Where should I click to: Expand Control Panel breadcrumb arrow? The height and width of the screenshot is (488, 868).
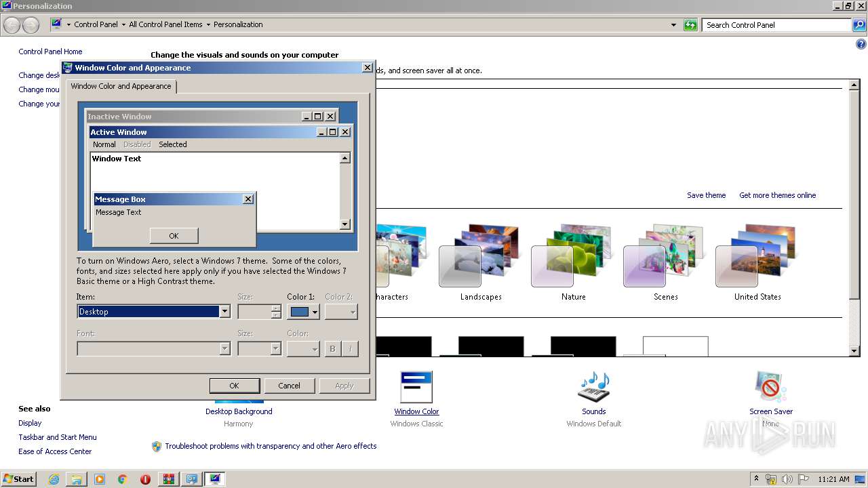click(x=123, y=25)
